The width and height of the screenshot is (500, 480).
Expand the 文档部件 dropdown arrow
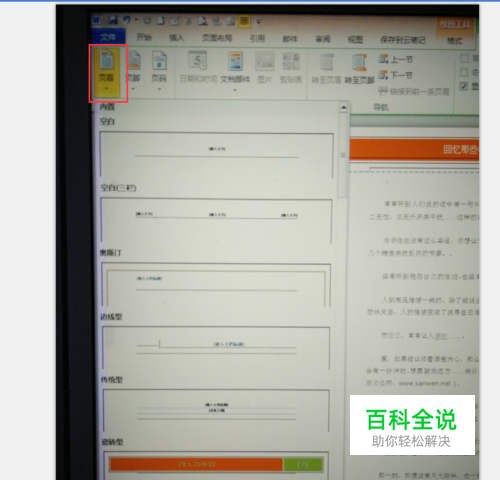pyautogui.click(x=235, y=90)
